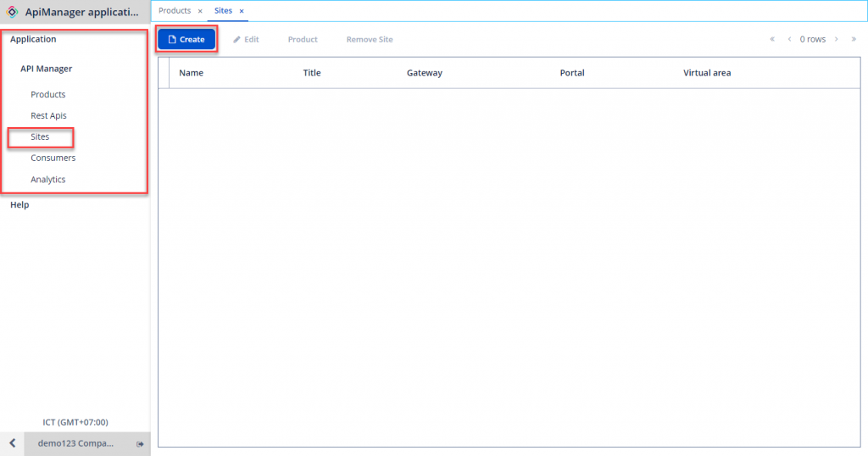Open Consumers in the sidebar

click(53, 158)
